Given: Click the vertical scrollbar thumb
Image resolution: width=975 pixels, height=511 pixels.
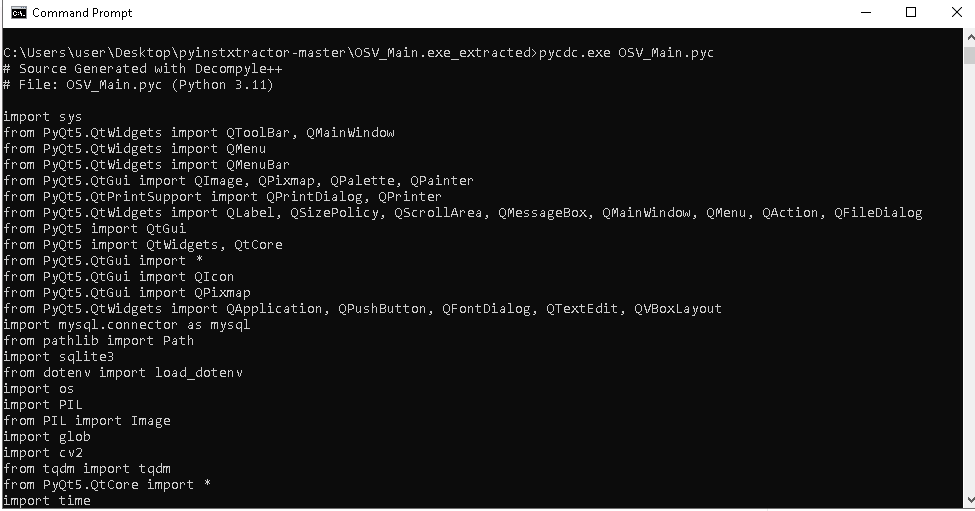Looking at the screenshot, I should [968, 53].
